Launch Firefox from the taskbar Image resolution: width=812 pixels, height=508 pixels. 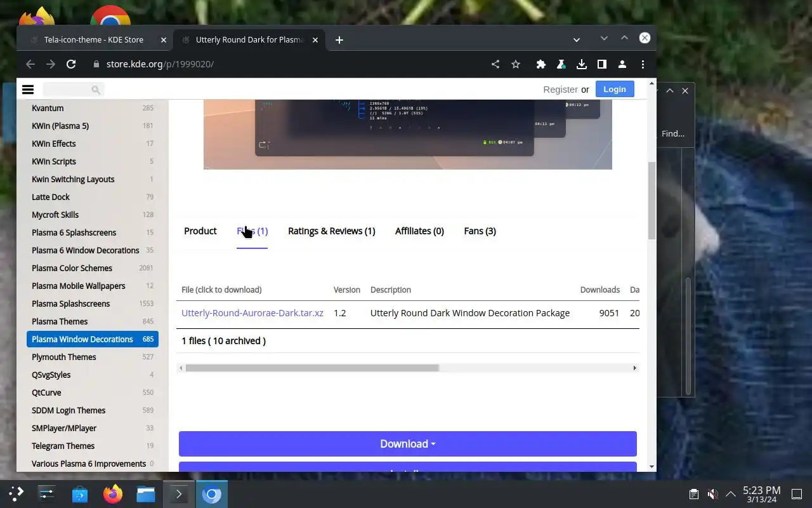(x=113, y=493)
